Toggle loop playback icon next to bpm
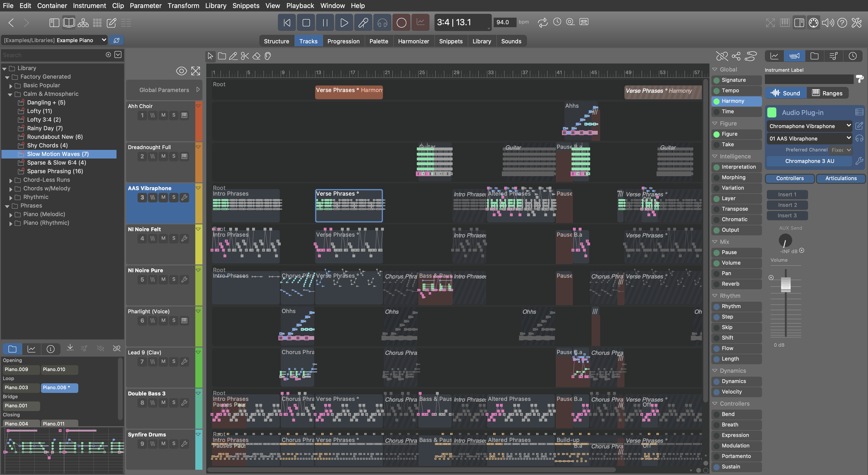Screen dimensions: 868x475 pos(542,23)
